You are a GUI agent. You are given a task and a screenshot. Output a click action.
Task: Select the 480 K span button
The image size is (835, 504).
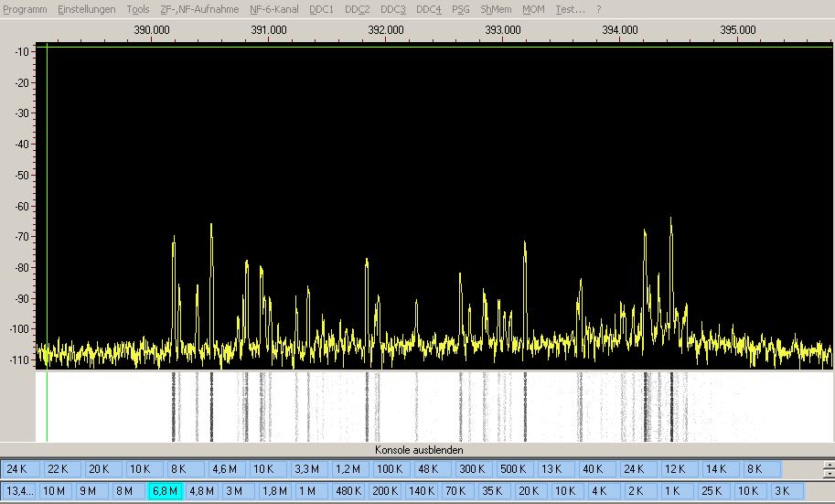point(348,490)
